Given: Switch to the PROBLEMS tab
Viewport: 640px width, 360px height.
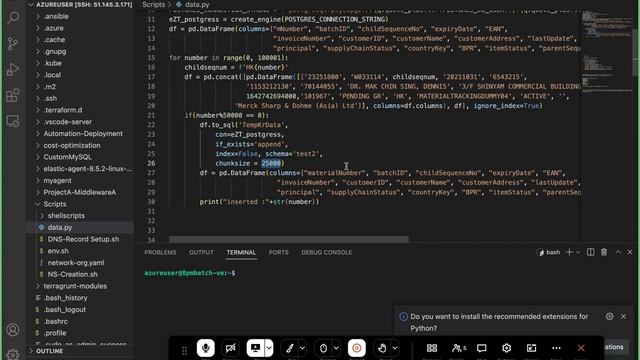Looking at the screenshot, I should [x=160, y=252].
